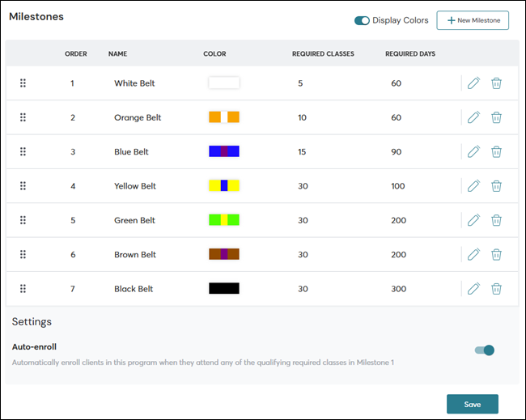Click Green Belt drag handle

click(23, 220)
